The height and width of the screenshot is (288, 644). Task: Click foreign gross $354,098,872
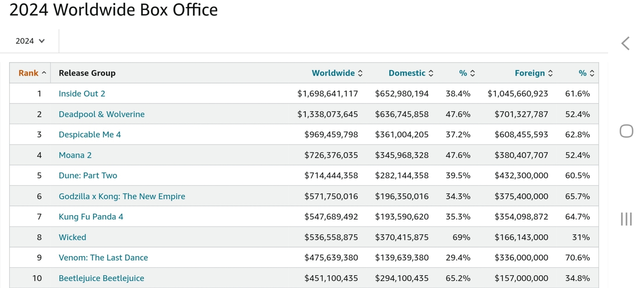point(521,217)
